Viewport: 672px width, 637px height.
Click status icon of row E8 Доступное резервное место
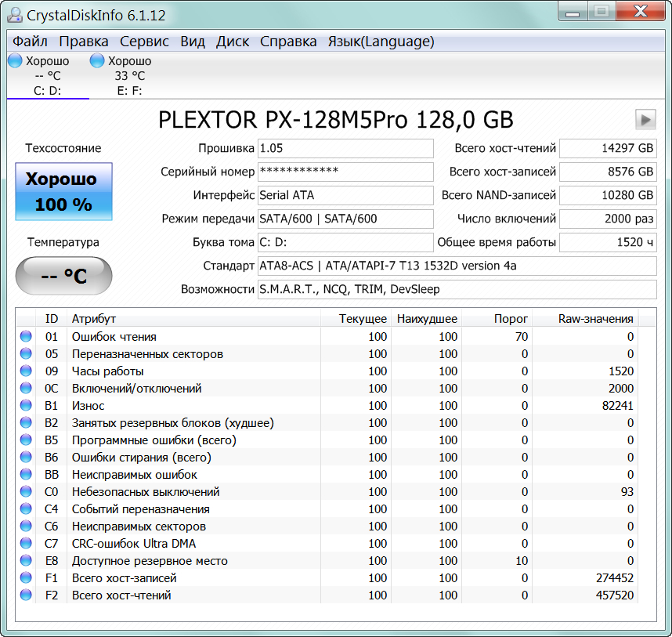point(26,560)
